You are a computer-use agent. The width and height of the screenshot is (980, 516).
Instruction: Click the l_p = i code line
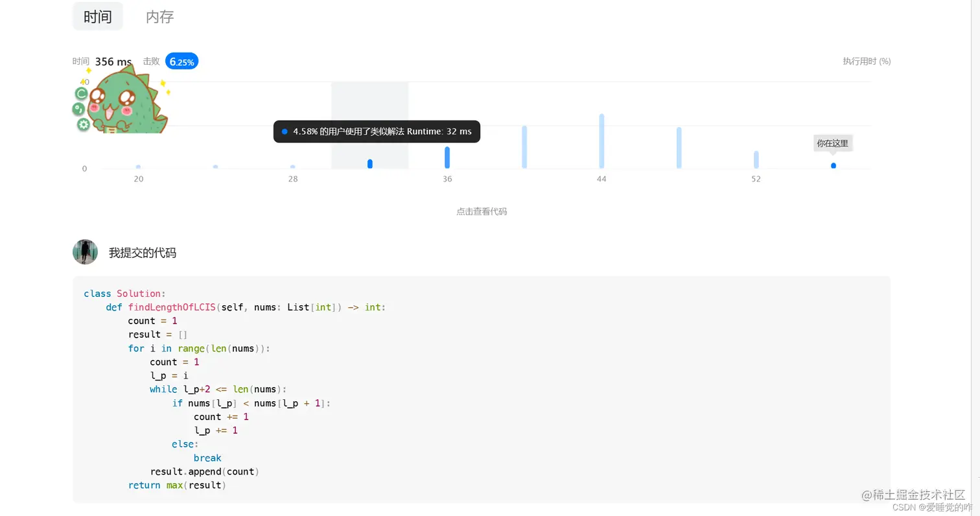pyautogui.click(x=169, y=375)
